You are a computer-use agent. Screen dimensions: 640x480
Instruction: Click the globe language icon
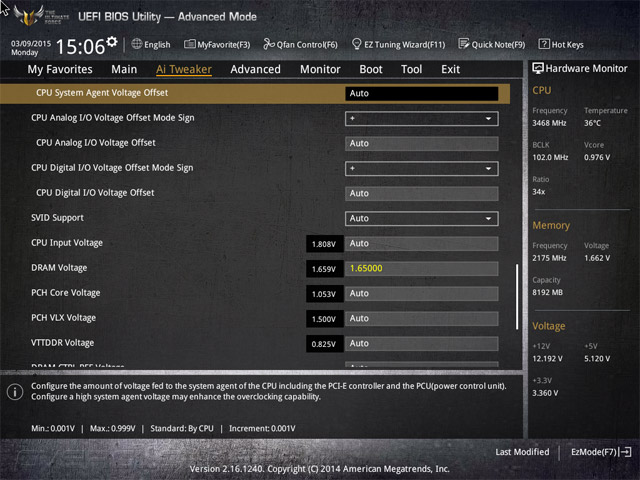(x=137, y=44)
